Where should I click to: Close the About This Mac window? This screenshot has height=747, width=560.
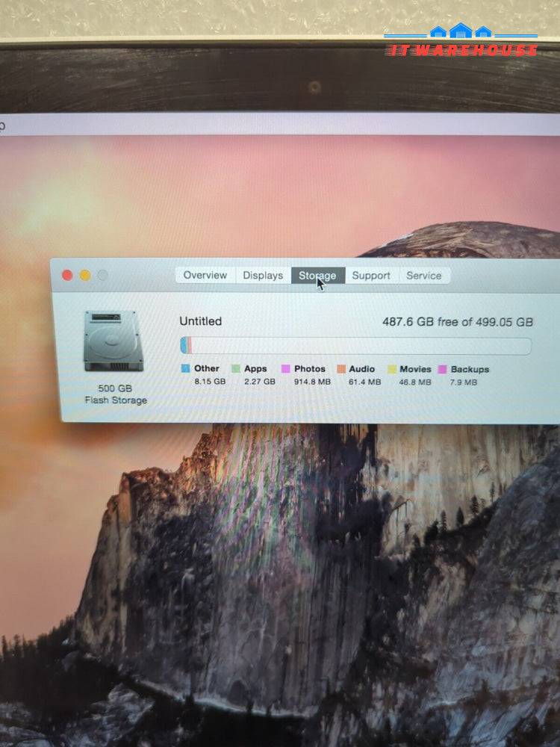(x=67, y=275)
